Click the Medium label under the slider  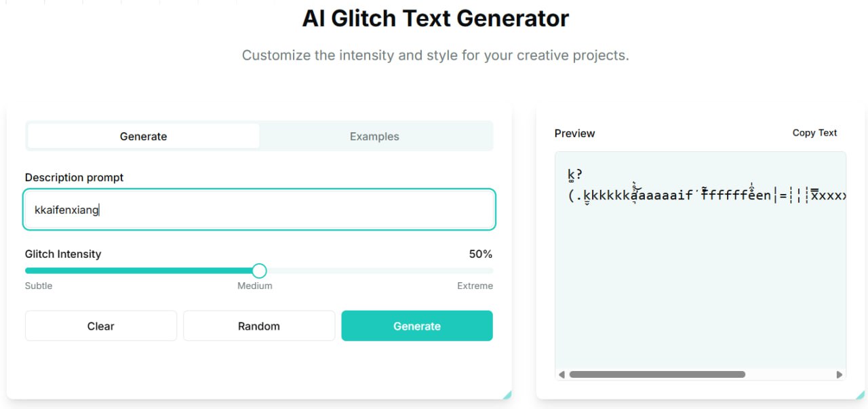pyautogui.click(x=255, y=286)
